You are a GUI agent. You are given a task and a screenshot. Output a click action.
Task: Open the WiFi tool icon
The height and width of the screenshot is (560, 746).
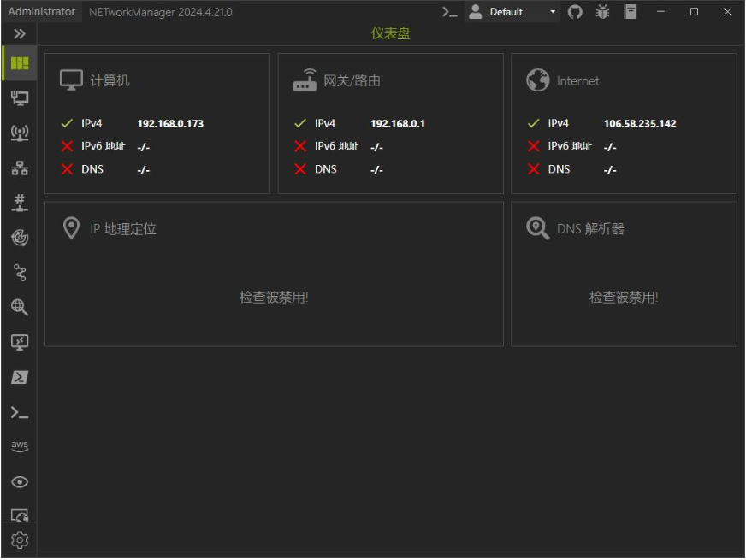click(20, 133)
